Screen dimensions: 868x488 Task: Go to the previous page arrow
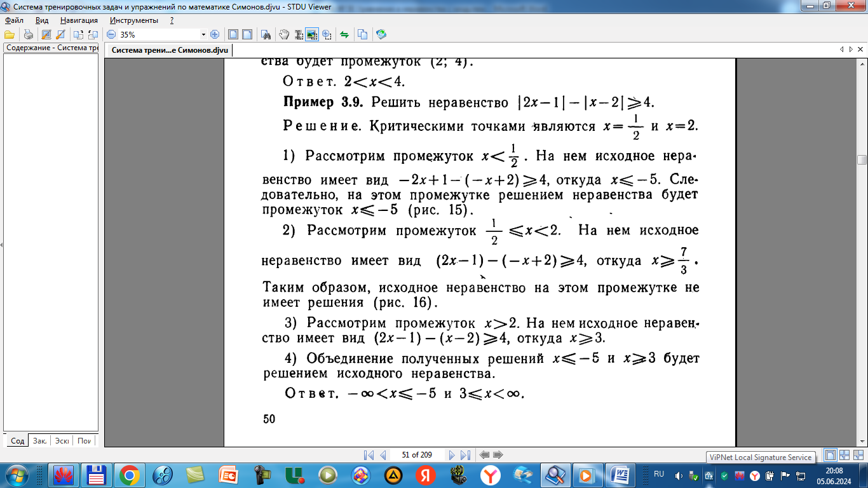[x=383, y=455]
